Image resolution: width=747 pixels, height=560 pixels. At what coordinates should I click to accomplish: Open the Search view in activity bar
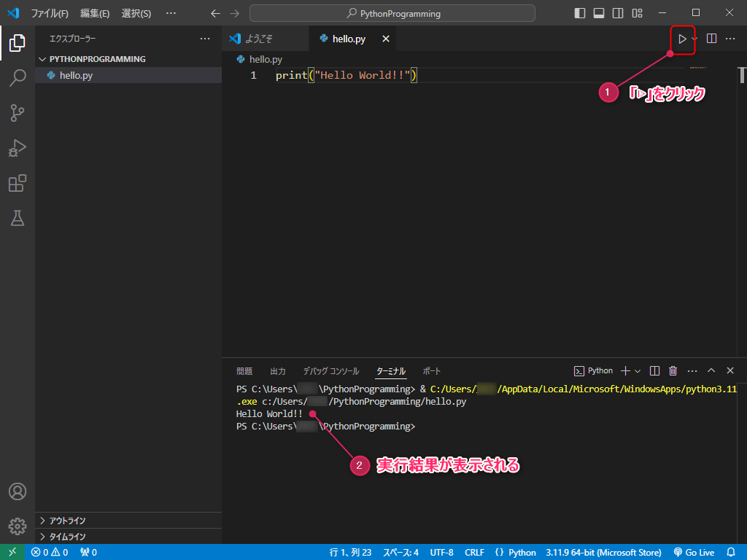pos(18,78)
